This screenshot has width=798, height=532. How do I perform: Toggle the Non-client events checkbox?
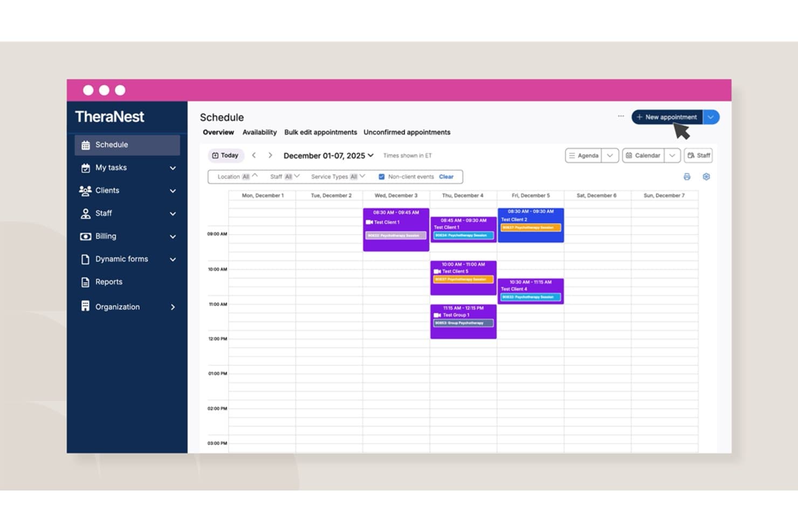381,177
